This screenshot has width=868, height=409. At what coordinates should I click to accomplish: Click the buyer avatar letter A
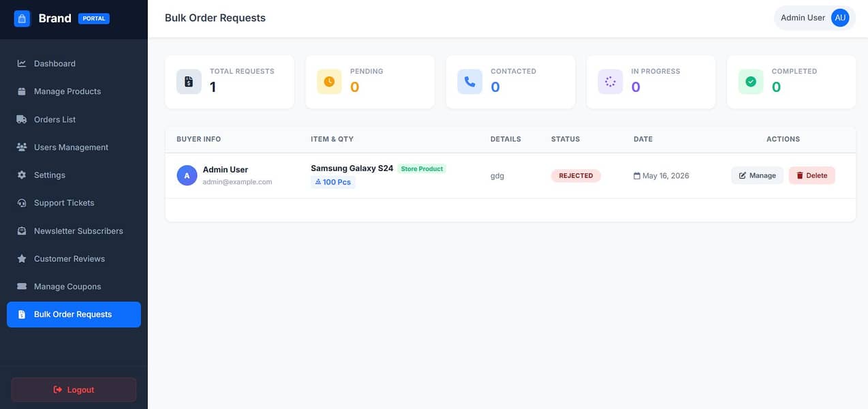[187, 176]
